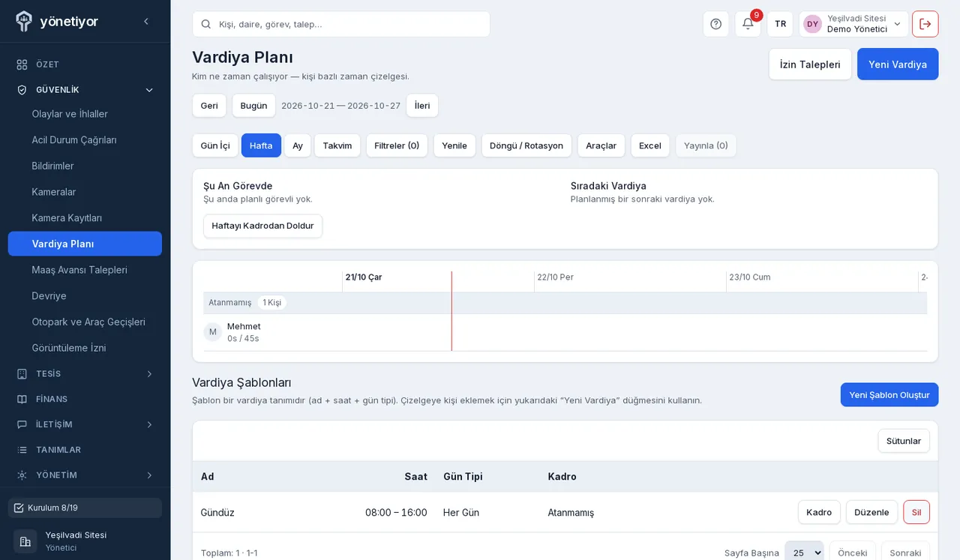
Task: Click the Yeni Vardiya button
Action: [x=898, y=64]
